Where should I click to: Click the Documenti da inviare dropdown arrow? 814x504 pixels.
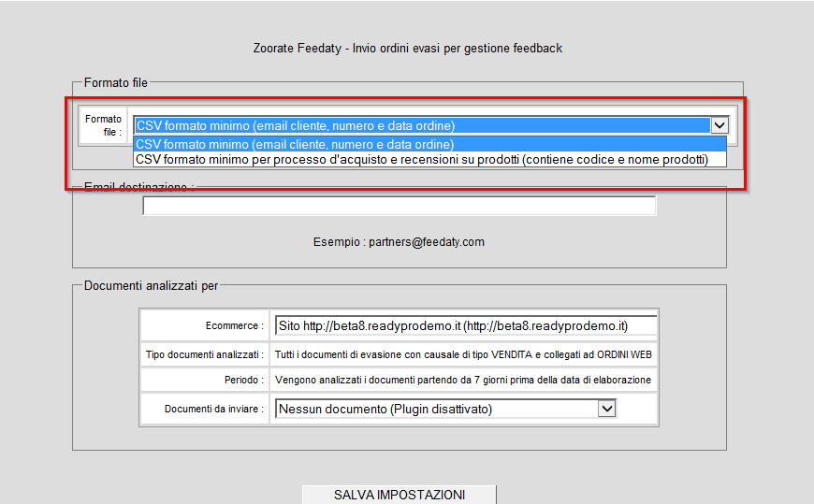607,409
